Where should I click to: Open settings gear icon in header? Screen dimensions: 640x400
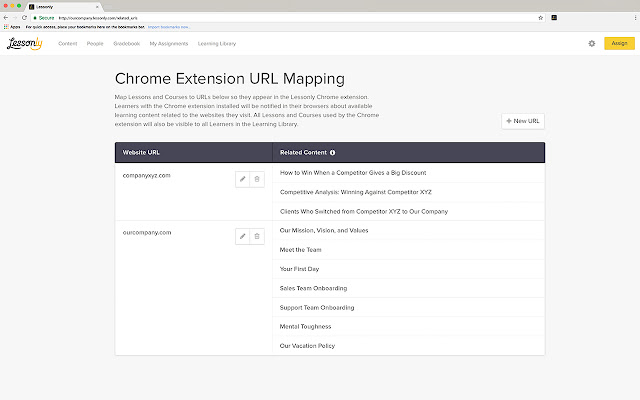click(x=592, y=43)
